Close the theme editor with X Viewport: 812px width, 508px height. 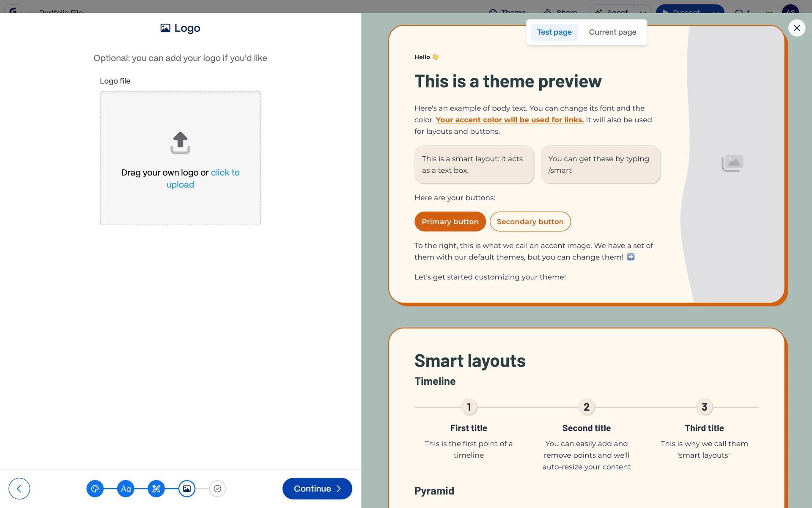pos(797,28)
